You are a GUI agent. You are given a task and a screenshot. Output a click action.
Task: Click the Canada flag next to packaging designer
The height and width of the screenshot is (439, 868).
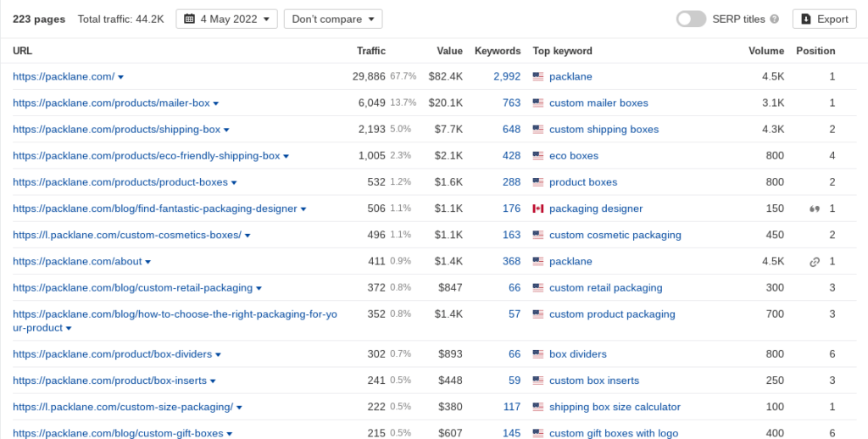(538, 208)
